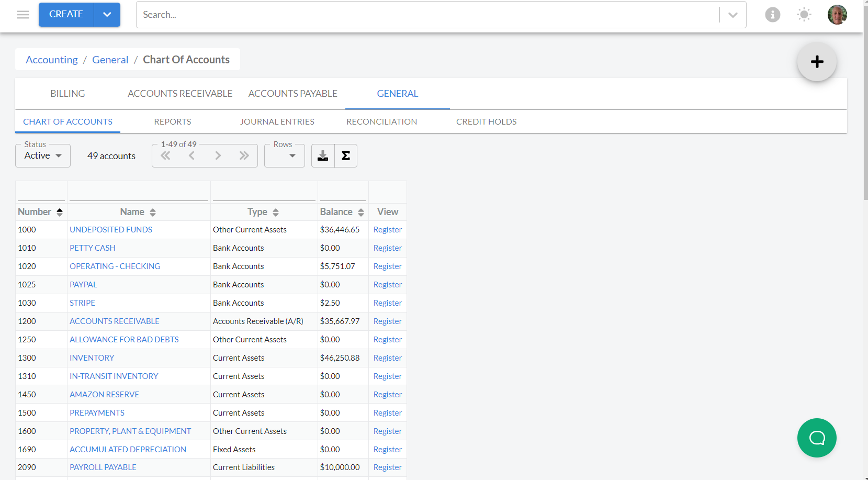Open the Journal Entries tab

pos(277,121)
